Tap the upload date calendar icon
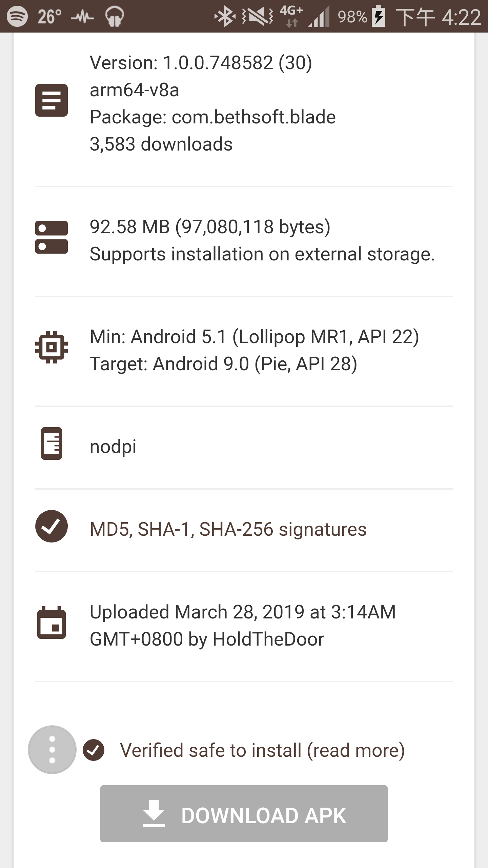This screenshot has width=488, height=868. [52, 623]
